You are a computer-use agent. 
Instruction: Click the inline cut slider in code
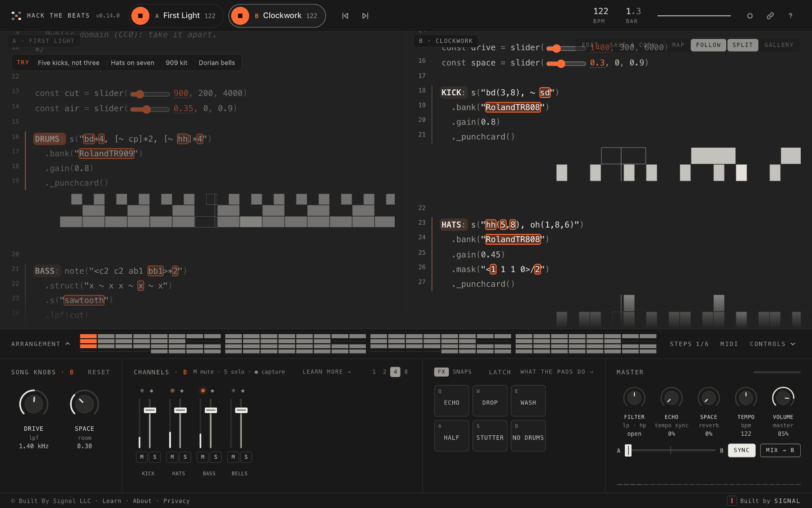150,94
